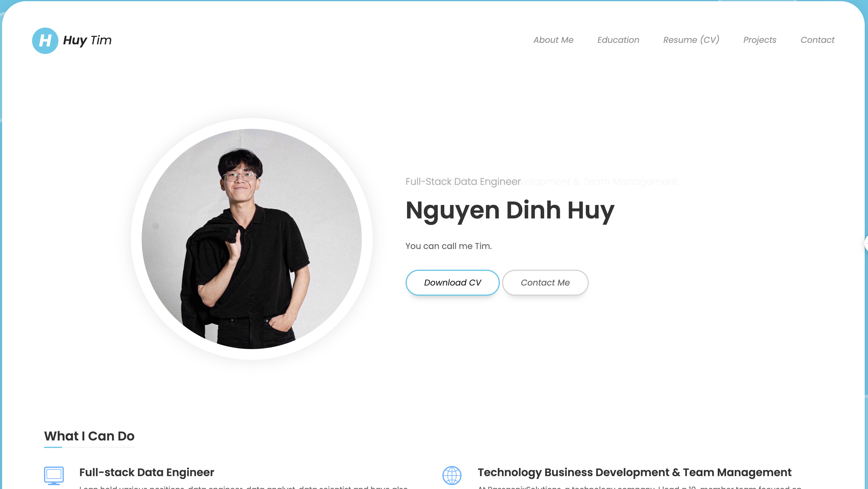Click the circular profile photo

[x=251, y=239]
